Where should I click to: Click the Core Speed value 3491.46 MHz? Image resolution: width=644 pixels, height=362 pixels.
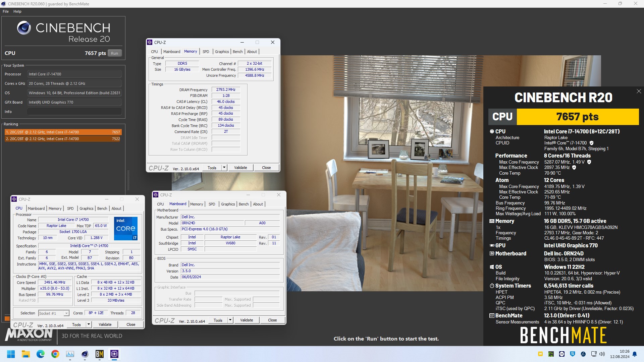point(55,282)
